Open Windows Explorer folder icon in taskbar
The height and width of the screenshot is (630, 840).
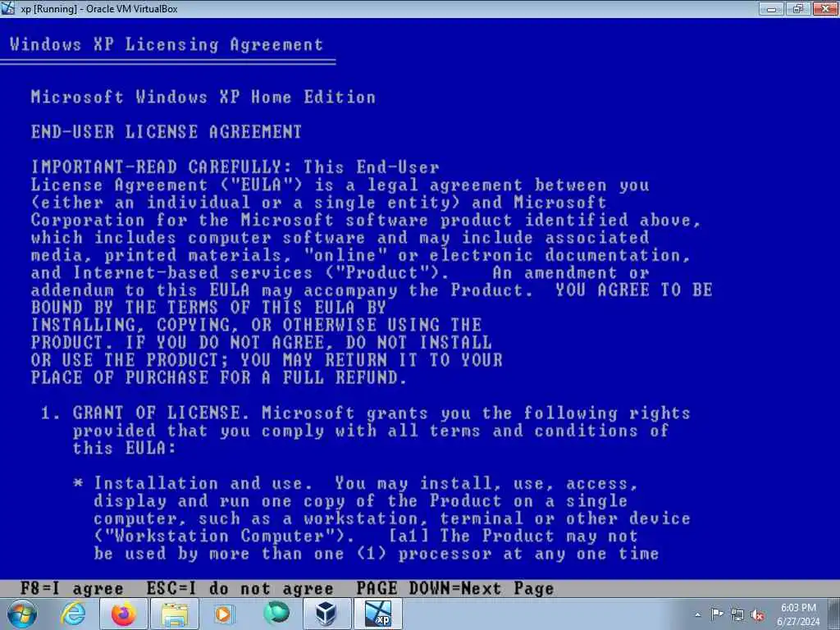tap(175, 614)
